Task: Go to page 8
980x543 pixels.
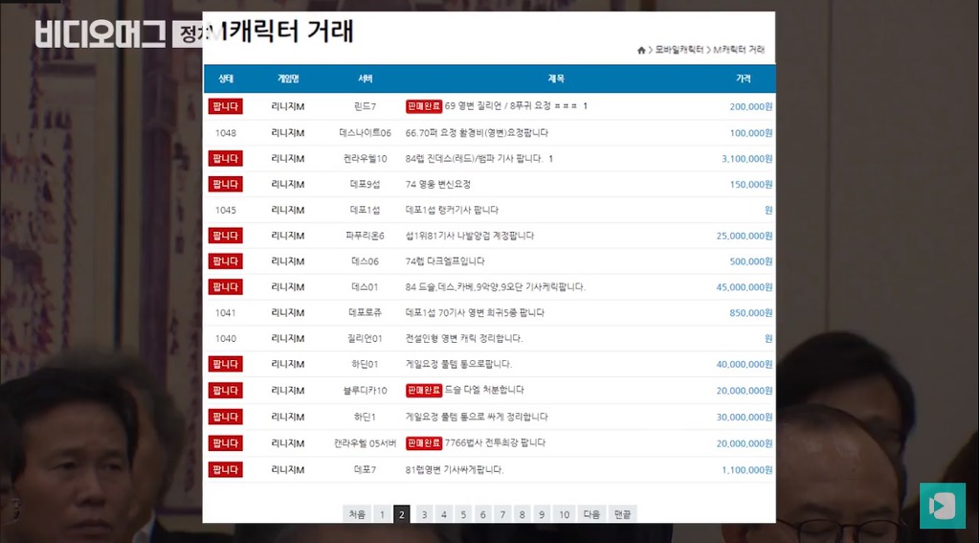Action: (x=522, y=514)
